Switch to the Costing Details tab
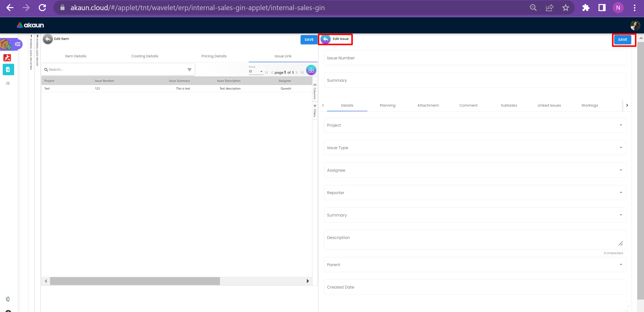This screenshot has width=644, height=312. 145,56
